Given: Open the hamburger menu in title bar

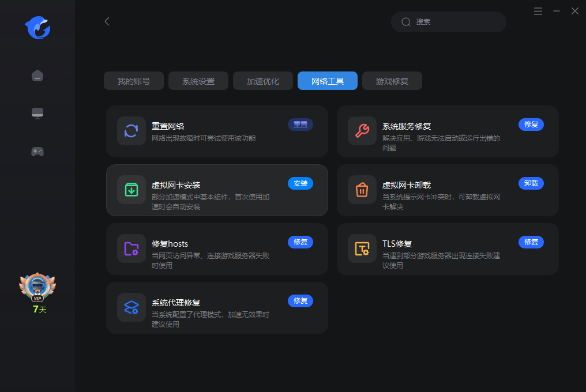Looking at the screenshot, I should pos(538,12).
